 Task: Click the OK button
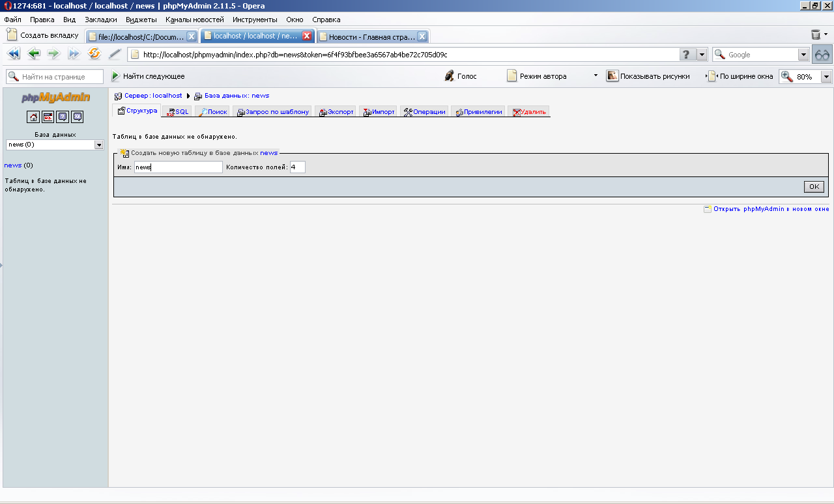[x=814, y=187]
